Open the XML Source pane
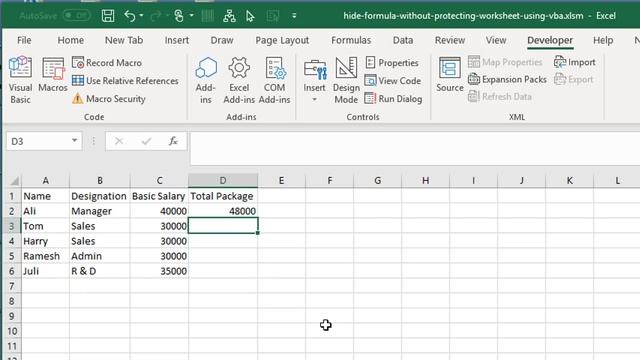Viewport: 640px width, 360px height. [x=449, y=75]
